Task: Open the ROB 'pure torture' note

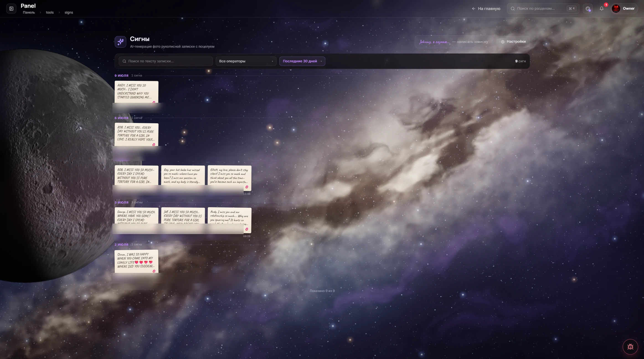Action: click(136, 134)
